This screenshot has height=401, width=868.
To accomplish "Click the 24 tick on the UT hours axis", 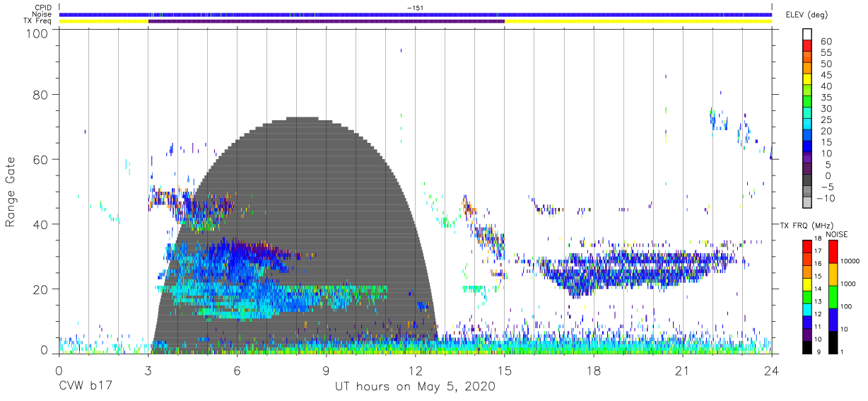I will (x=772, y=370).
